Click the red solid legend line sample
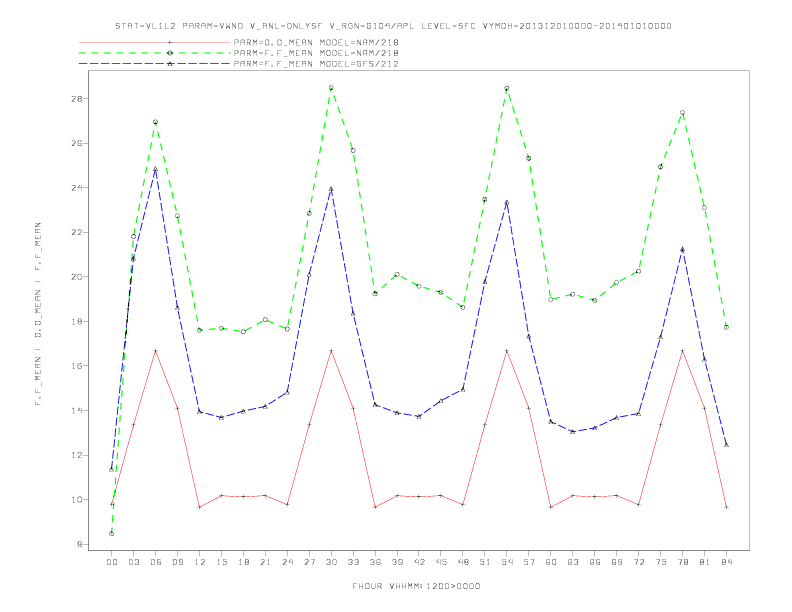792x612 pixels. 155,42
